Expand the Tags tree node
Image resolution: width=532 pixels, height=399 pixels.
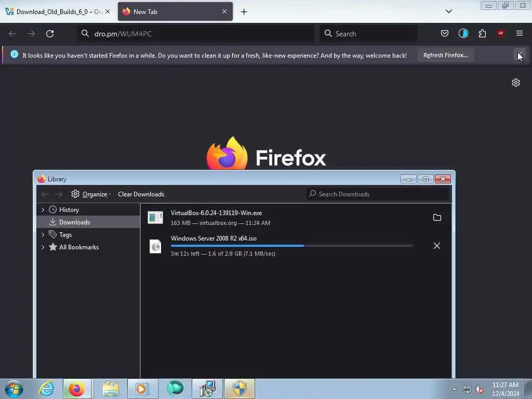(x=43, y=234)
